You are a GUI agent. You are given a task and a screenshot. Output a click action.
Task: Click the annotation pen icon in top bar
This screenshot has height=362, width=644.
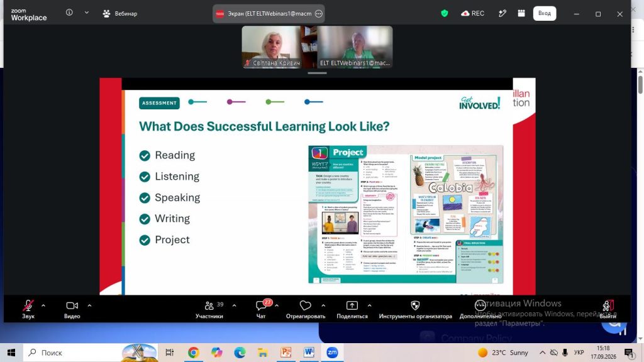(502, 14)
